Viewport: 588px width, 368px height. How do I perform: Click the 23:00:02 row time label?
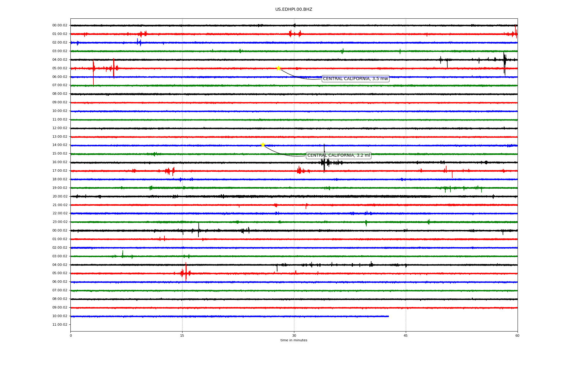pyautogui.click(x=60, y=222)
